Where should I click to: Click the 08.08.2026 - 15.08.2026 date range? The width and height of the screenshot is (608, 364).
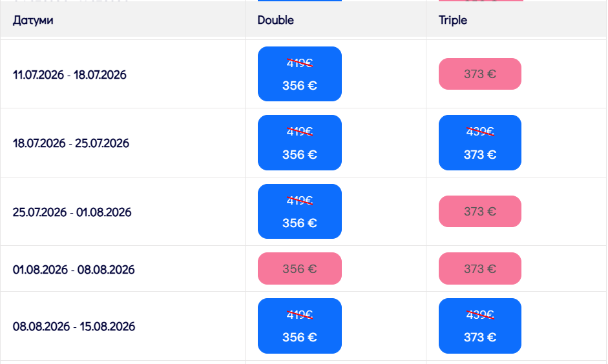[x=74, y=327]
